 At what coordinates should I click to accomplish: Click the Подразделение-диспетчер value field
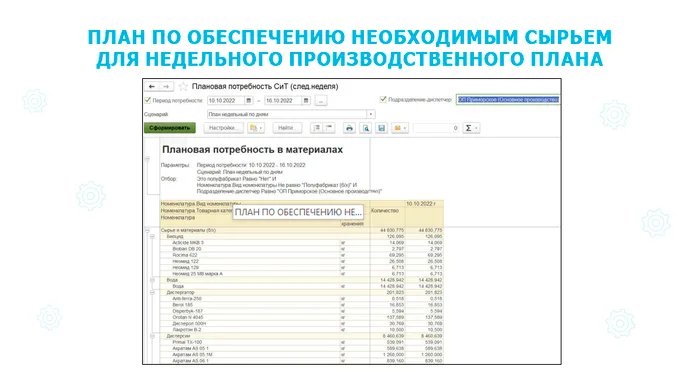click(x=508, y=99)
